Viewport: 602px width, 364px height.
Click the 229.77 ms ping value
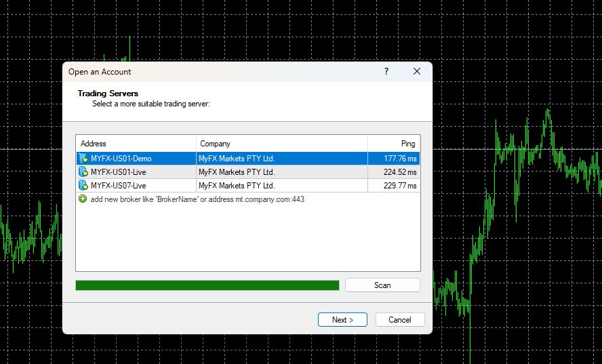pos(400,186)
